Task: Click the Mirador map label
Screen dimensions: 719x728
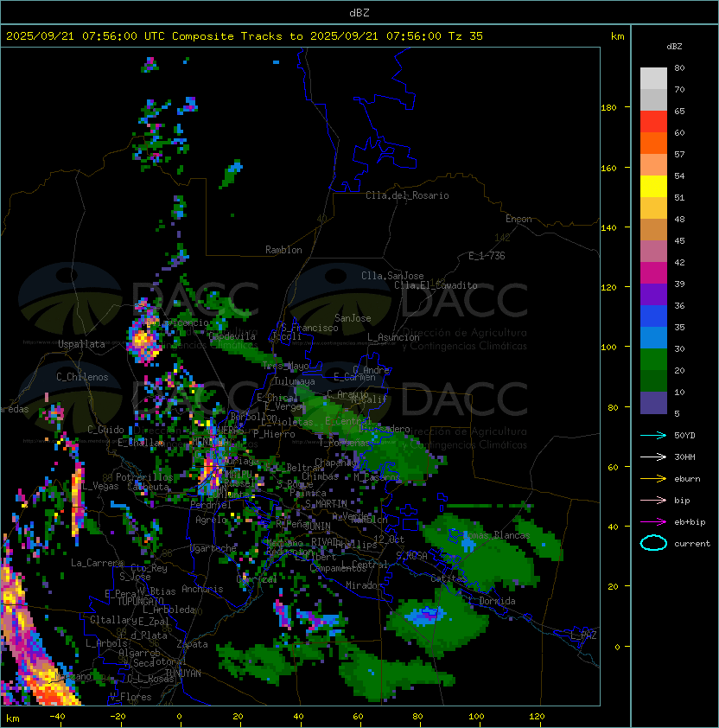Action: click(x=365, y=585)
